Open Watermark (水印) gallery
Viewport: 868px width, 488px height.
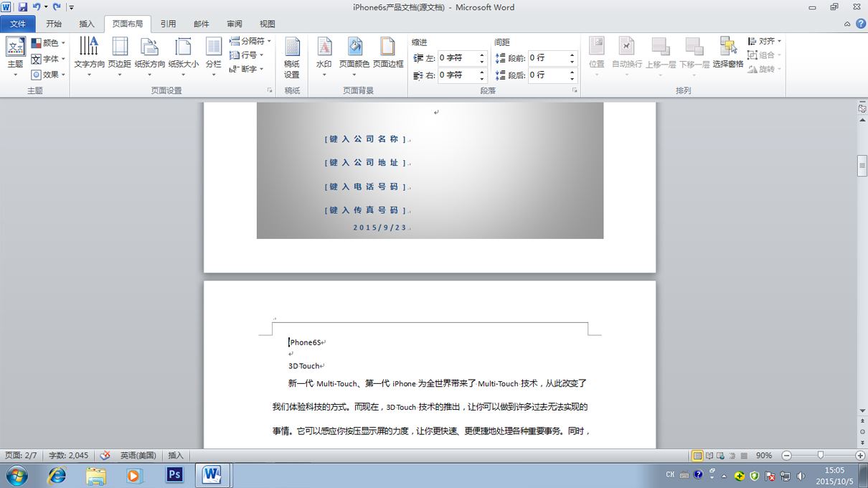(324, 57)
